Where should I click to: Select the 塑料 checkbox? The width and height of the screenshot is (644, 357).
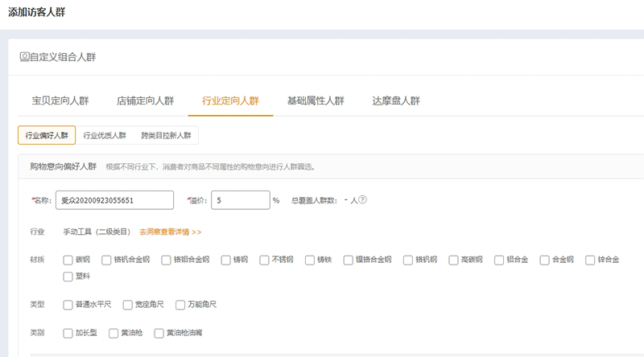click(x=68, y=277)
